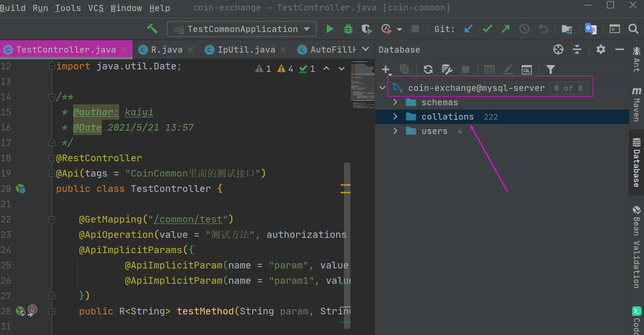This screenshot has width=644, height=335.
Task: Click the green Run button
Action: [330, 29]
